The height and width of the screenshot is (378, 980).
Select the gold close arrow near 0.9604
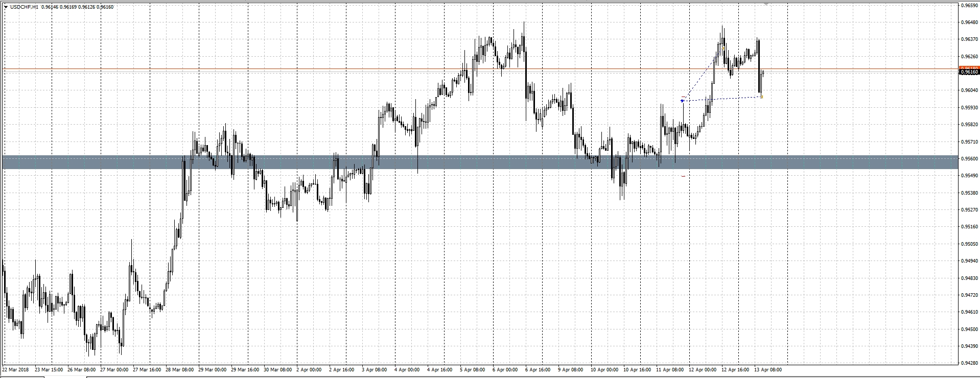(762, 97)
